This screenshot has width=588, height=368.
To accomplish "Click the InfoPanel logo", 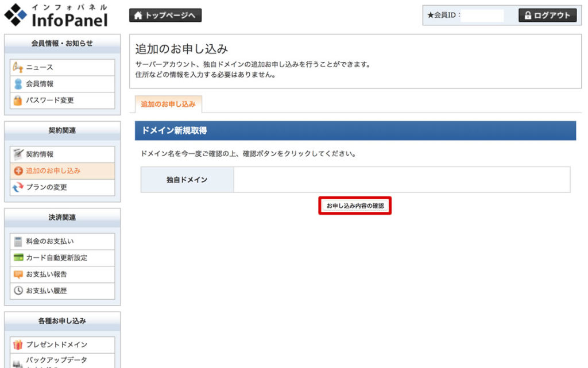I will [x=56, y=16].
